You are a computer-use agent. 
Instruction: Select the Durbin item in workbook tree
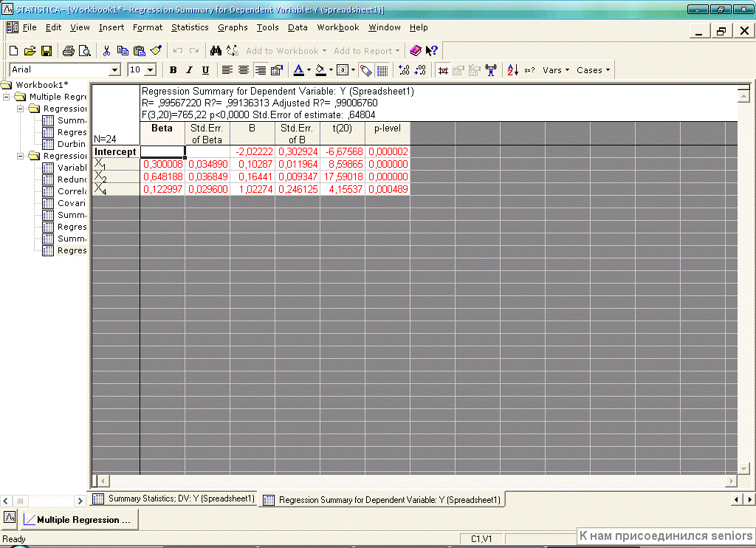tap(72, 144)
